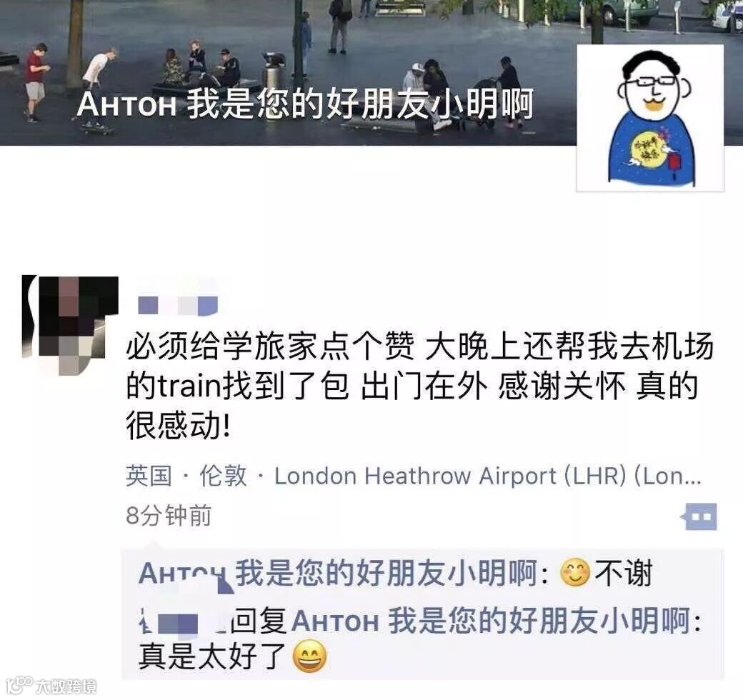
Task: Reply to the 真是太好了 comment text
Action: coord(211,656)
